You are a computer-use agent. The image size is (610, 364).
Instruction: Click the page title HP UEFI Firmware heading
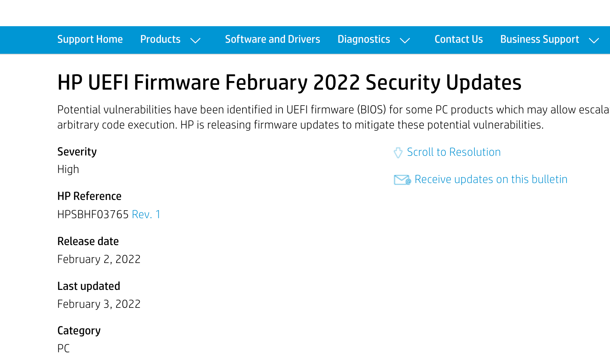[289, 82]
